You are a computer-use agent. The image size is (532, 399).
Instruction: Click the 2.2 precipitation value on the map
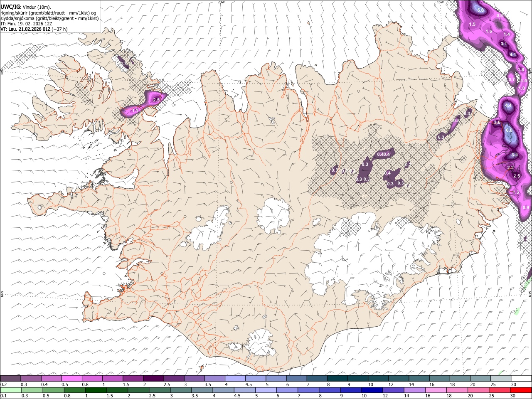tap(510, 167)
